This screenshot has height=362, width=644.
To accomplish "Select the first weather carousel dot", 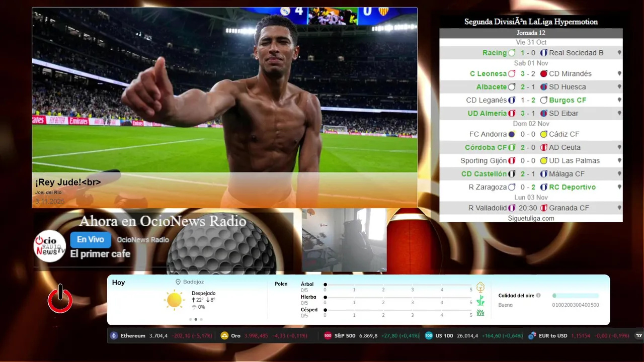I will 190,319.
